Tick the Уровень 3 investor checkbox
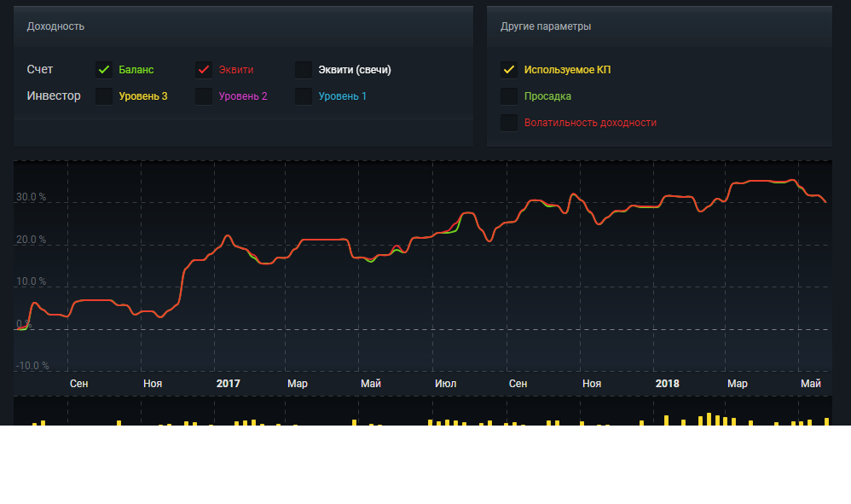 coord(104,96)
